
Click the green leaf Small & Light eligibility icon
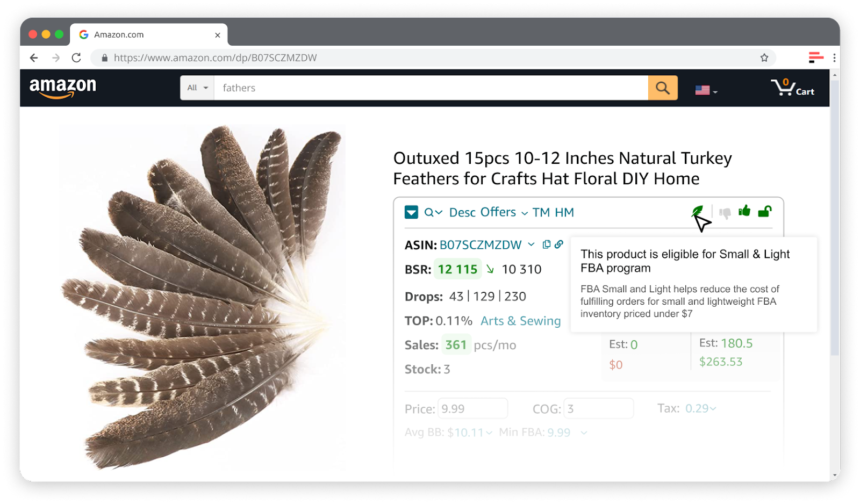(697, 211)
